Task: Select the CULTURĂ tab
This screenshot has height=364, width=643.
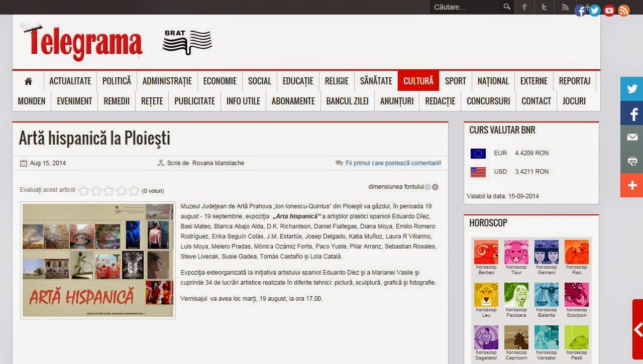Action: tap(418, 81)
